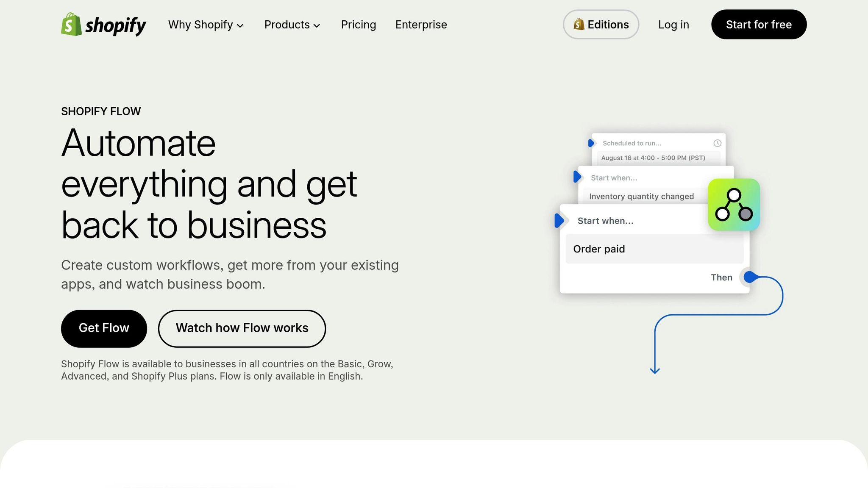
Task: Click the blue arrow marker on the Order paid trigger
Action: tap(560, 220)
